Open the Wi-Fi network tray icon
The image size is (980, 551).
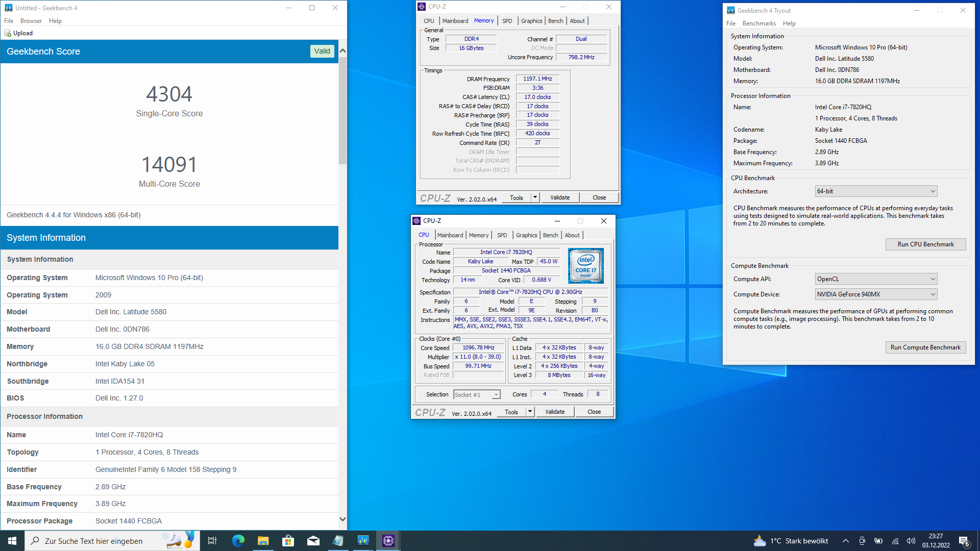895,541
